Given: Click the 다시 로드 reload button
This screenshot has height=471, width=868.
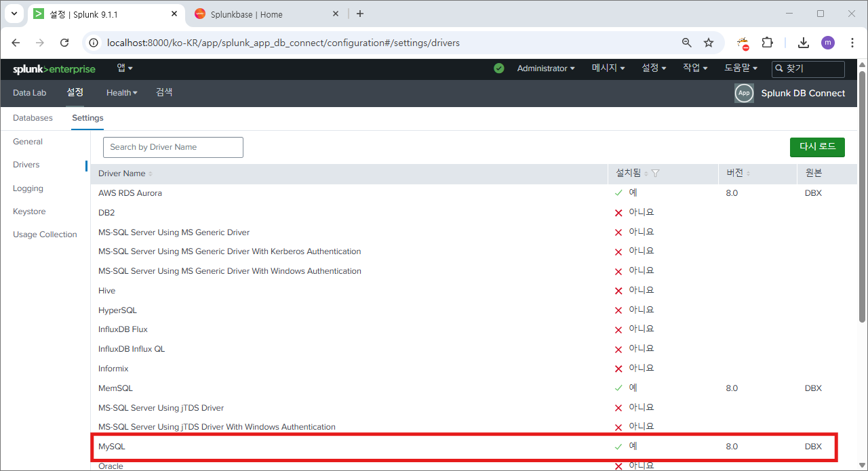Looking at the screenshot, I should point(817,147).
